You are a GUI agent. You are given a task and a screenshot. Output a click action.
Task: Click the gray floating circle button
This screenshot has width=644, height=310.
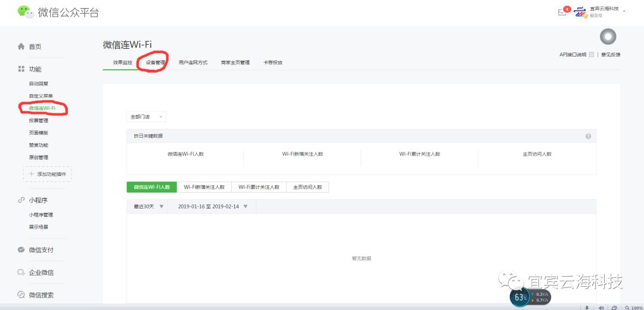point(608,37)
